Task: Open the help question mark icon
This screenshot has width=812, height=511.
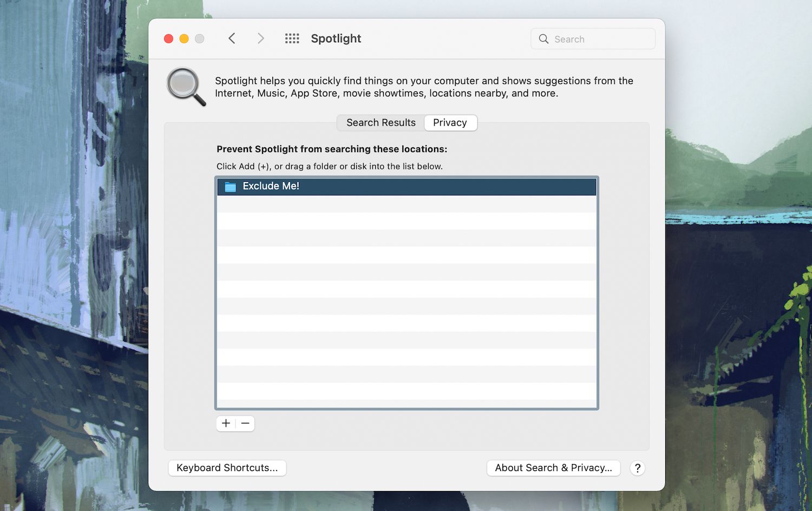Action: [x=638, y=468]
